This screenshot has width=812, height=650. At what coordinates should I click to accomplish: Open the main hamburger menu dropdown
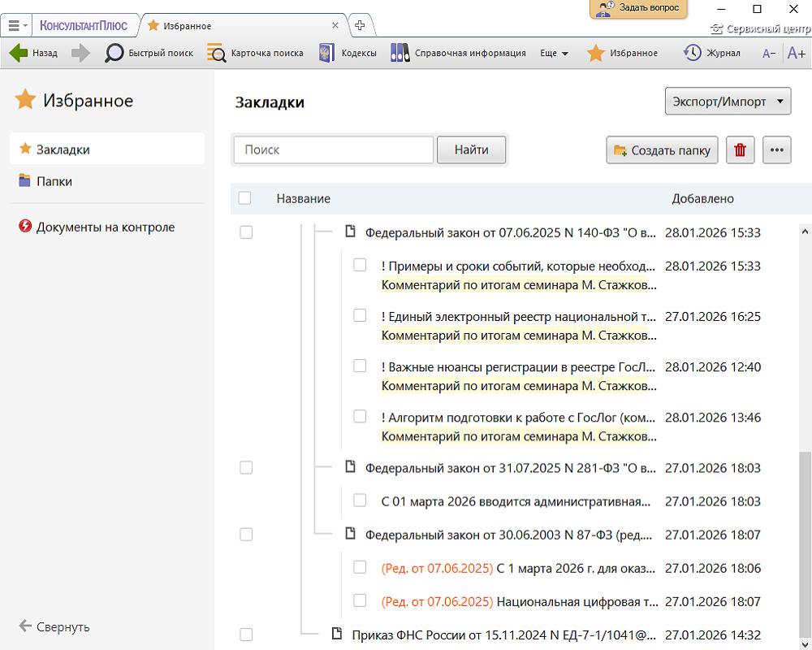coord(16,25)
